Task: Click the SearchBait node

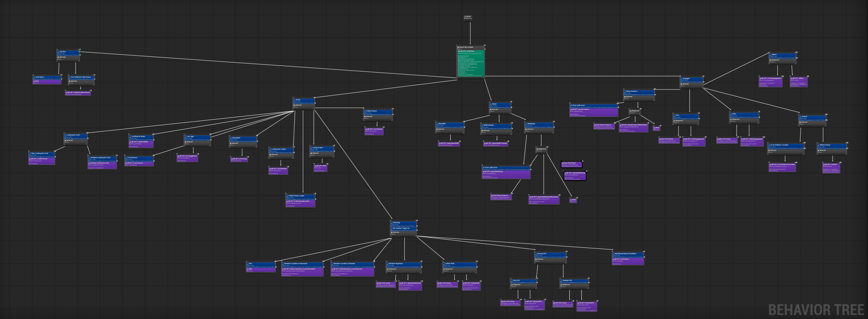Action: pyautogui.click(x=243, y=141)
